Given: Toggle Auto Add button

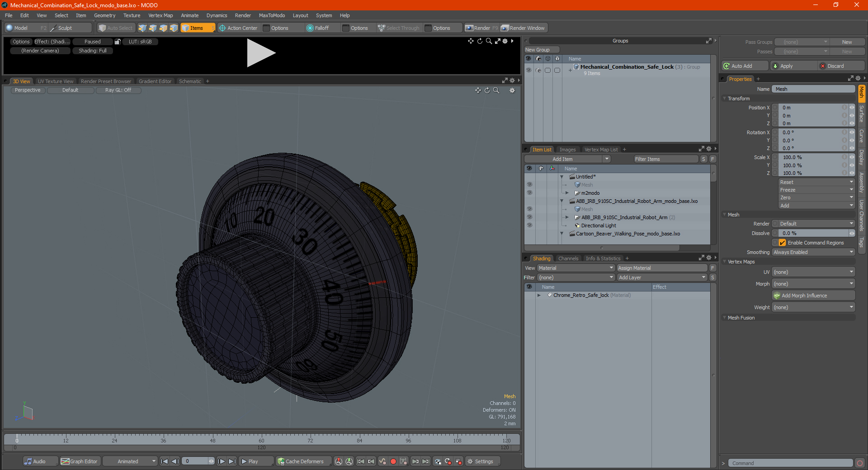Looking at the screenshot, I should click(x=744, y=66).
